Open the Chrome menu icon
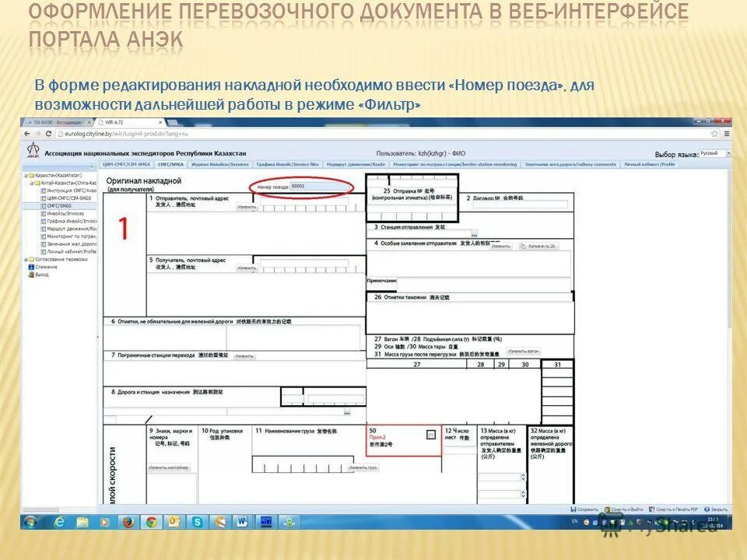The height and width of the screenshot is (560, 747). (x=727, y=134)
